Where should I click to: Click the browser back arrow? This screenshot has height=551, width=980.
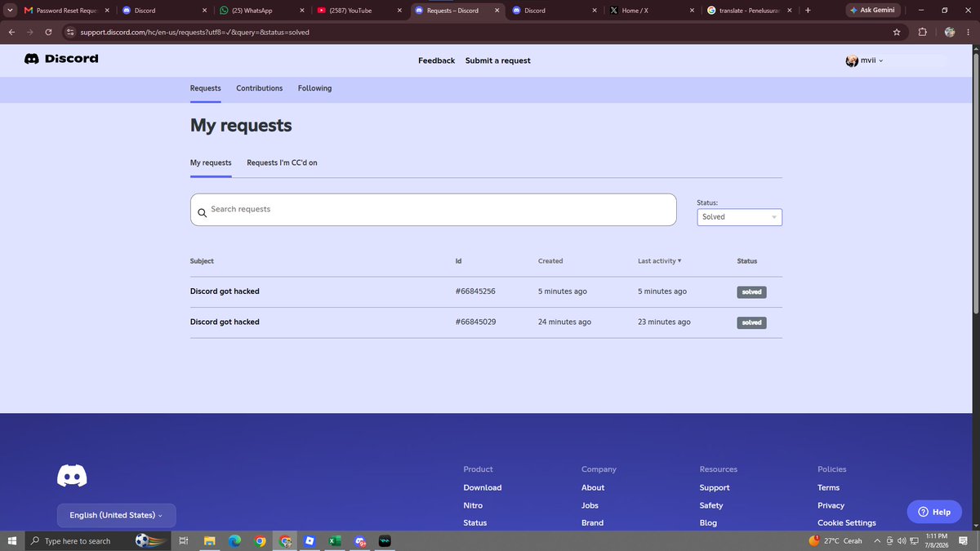pos(11,32)
